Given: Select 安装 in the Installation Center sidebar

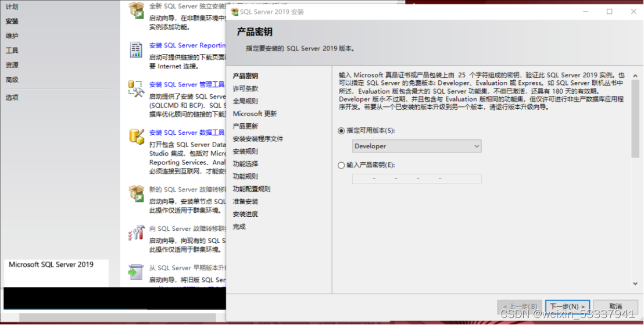Looking at the screenshot, I should pyautogui.click(x=12, y=22).
